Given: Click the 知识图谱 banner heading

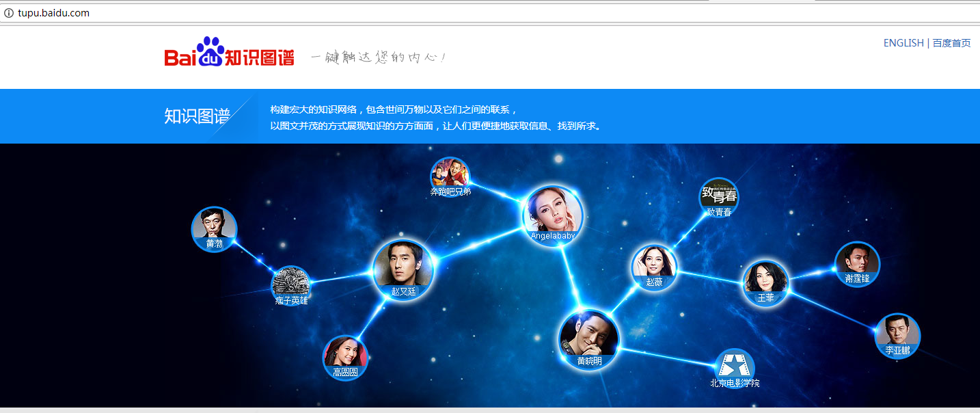Looking at the screenshot, I should [x=197, y=116].
